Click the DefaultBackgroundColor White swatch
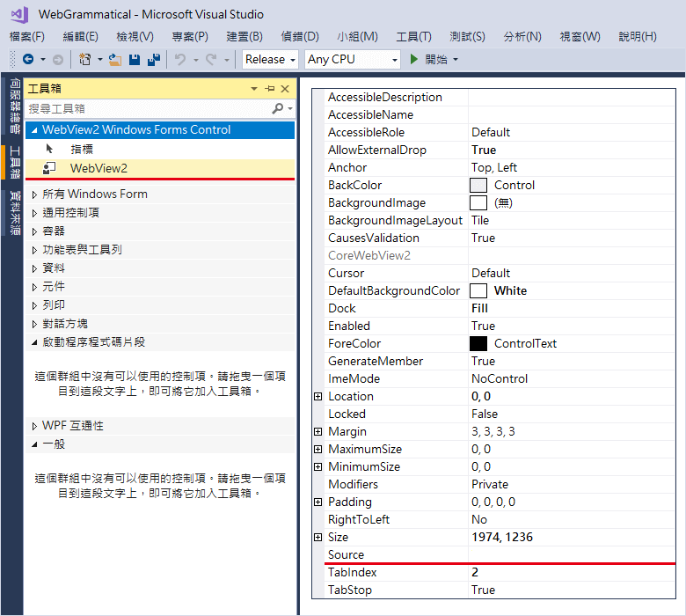 point(478,290)
